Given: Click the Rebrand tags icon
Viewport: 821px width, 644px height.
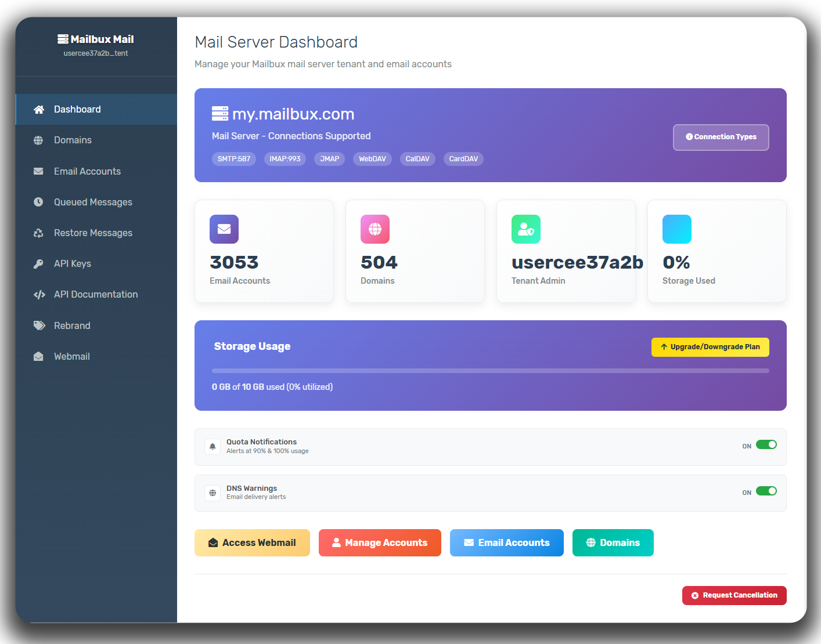Looking at the screenshot, I should (39, 325).
